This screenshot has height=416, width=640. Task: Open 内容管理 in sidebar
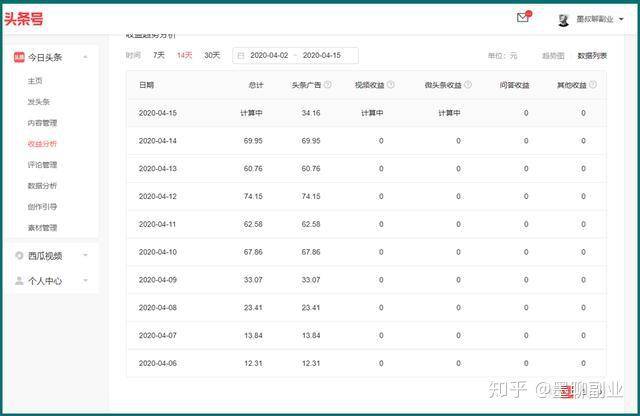tap(42, 123)
